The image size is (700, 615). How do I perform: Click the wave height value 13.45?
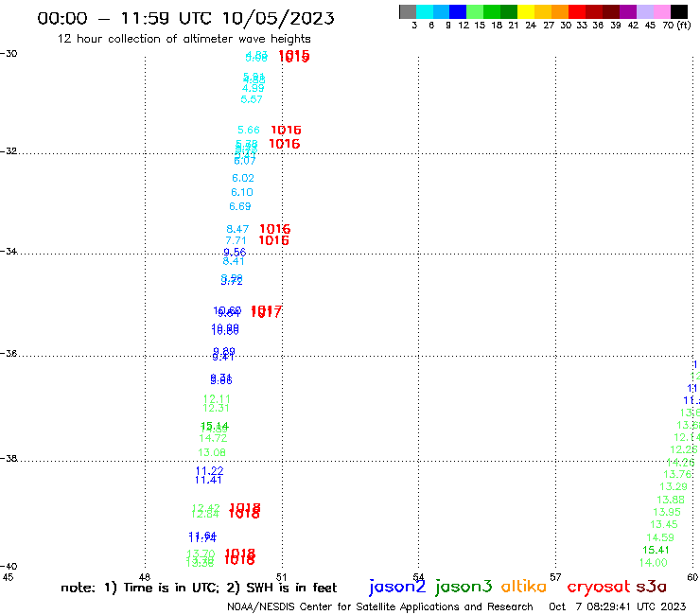[664, 525]
